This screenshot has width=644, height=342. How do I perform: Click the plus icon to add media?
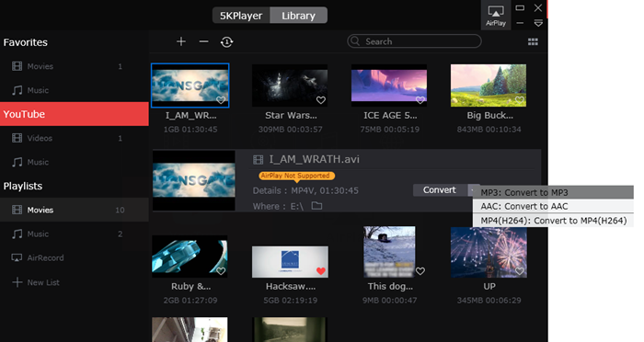[x=181, y=41]
